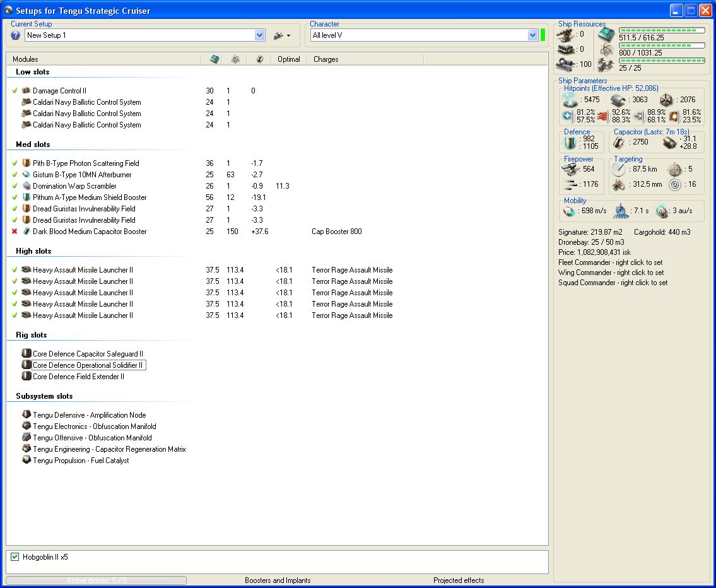Toggle Gistum B-Type 10MN Afterburner state

pos(15,174)
